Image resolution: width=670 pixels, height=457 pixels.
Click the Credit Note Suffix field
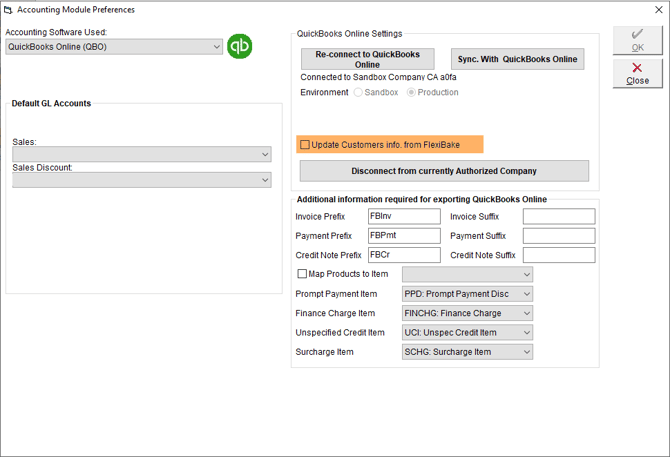point(559,255)
